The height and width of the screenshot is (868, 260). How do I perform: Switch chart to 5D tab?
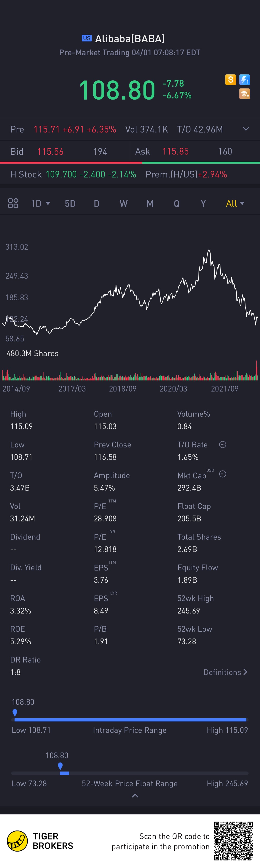(x=70, y=204)
